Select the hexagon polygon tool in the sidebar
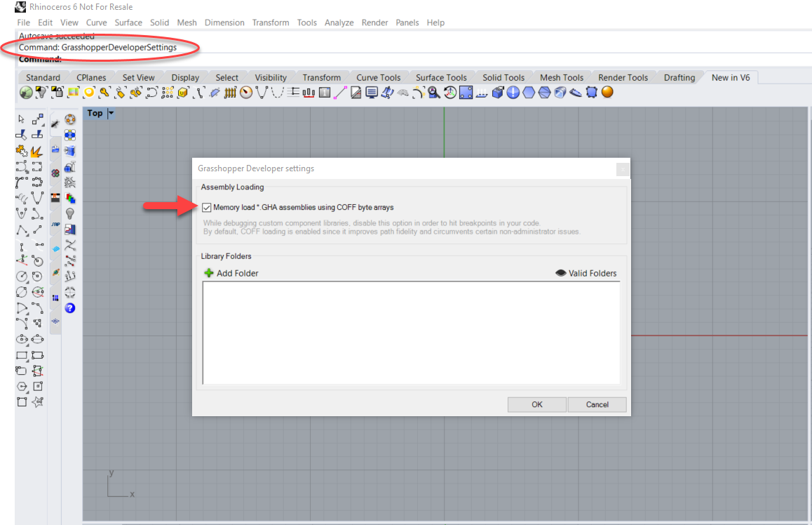Screen dimensions: 812x525 pos(22,387)
